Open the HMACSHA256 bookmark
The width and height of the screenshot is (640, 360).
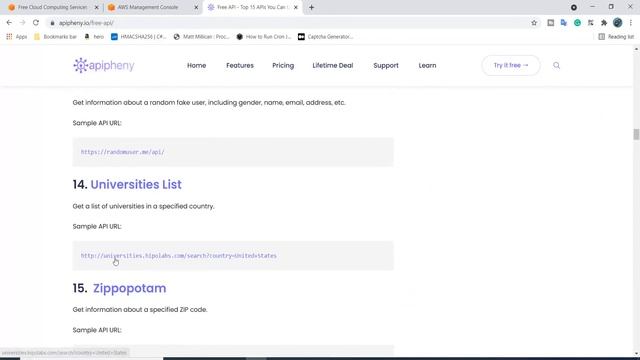click(x=139, y=37)
